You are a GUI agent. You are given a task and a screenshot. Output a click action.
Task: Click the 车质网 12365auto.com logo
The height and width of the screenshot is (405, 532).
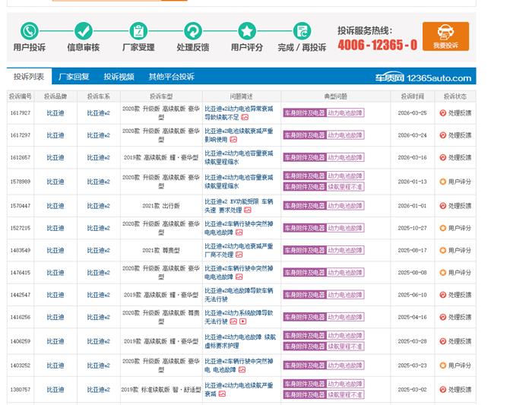click(423, 78)
